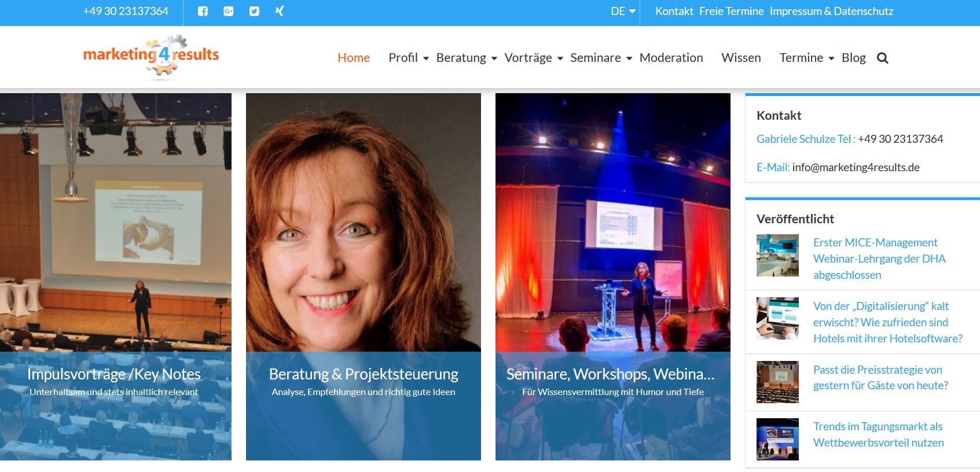980x472 pixels.
Task: Open the Beratung & Projektsteuerung tile
Action: (x=364, y=276)
